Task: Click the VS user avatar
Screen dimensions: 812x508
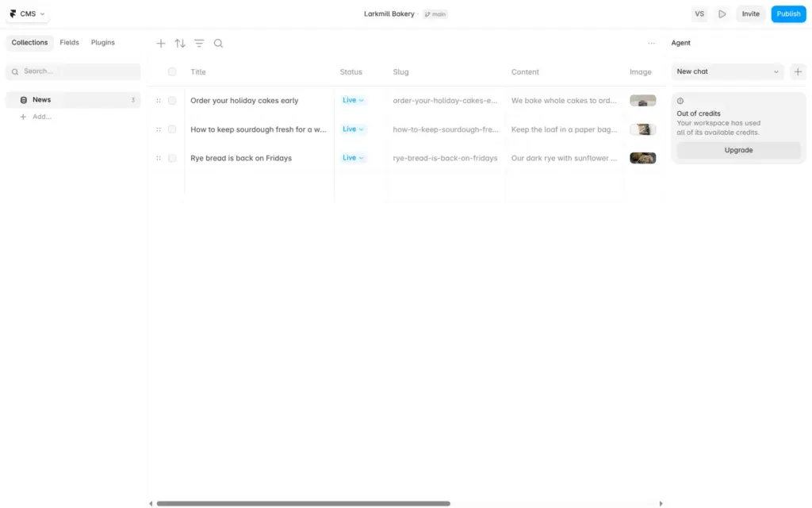Action: (699, 14)
